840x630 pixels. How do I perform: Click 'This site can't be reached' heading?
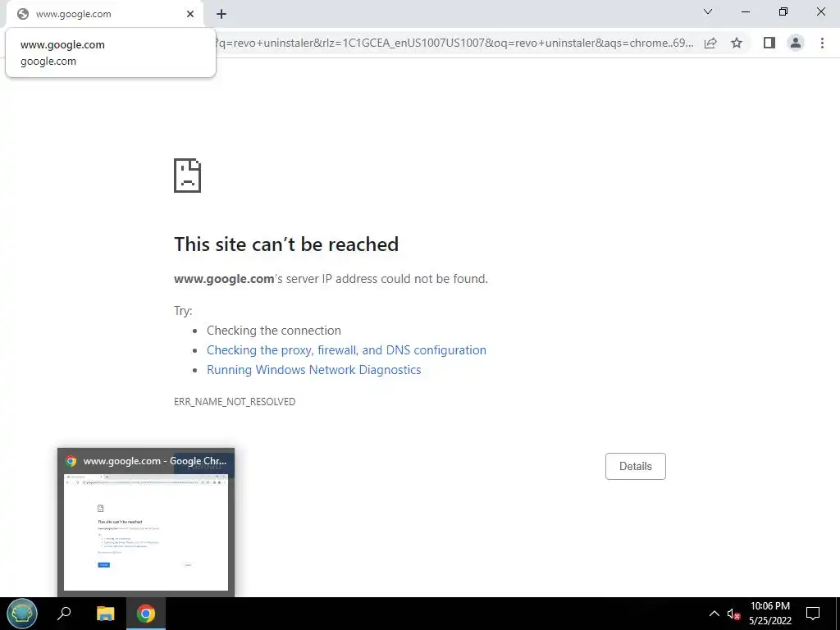[x=286, y=244]
